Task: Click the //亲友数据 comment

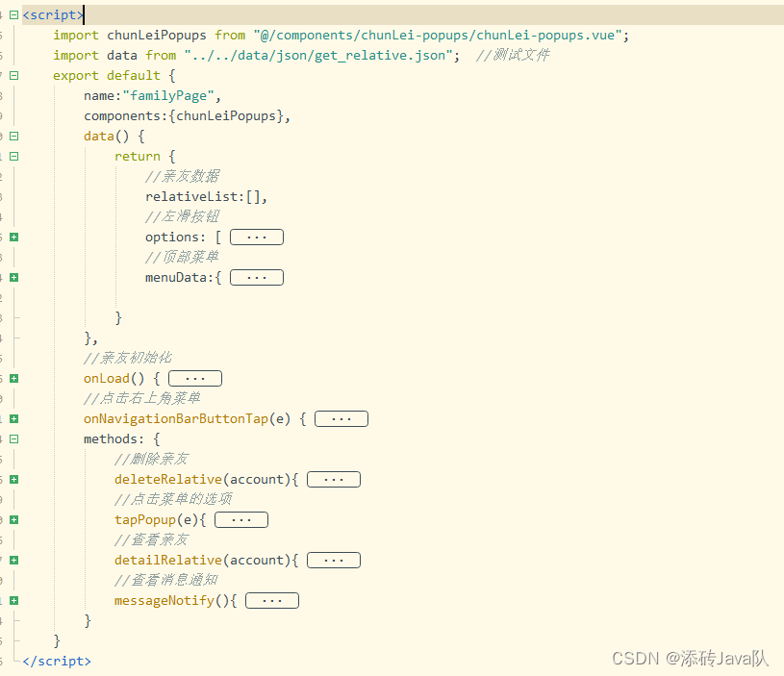Action: tap(182, 176)
